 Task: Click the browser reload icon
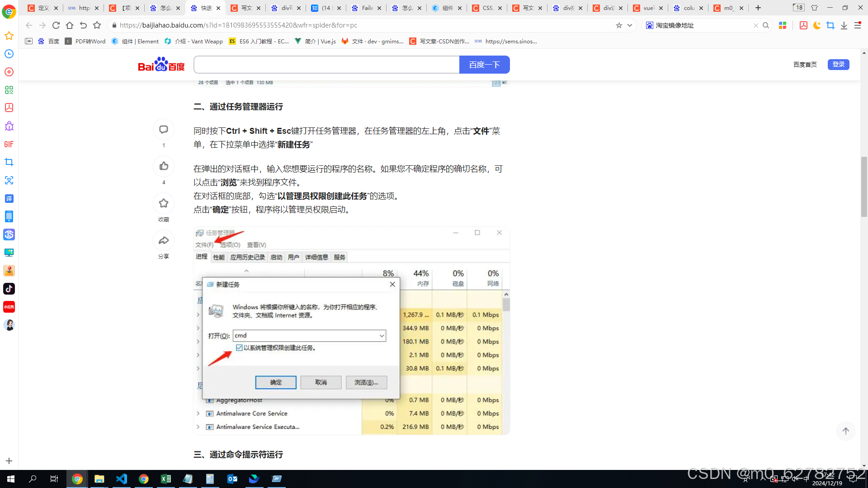[56, 25]
